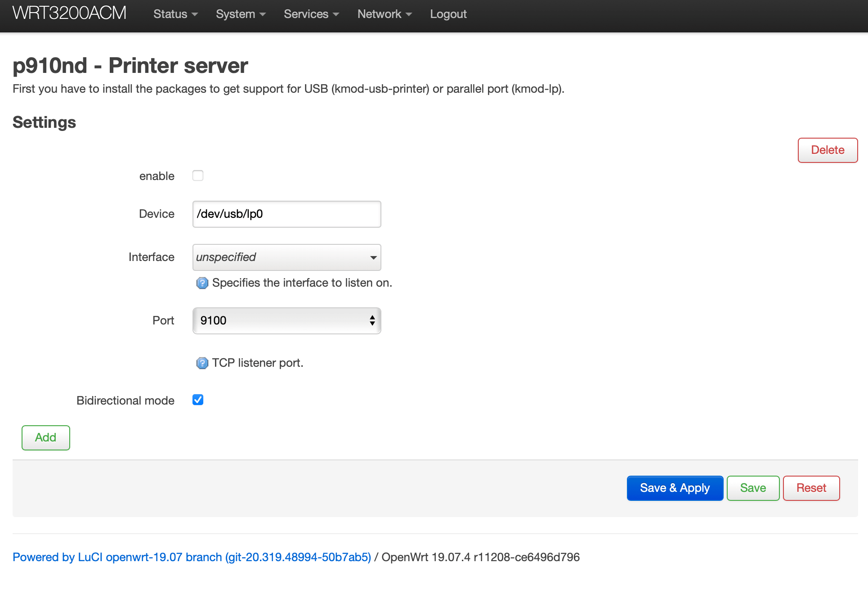Click the 'Specifies the interface to listen on.' text
The height and width of the screenshot is (612, 868).
click(302, 283)
